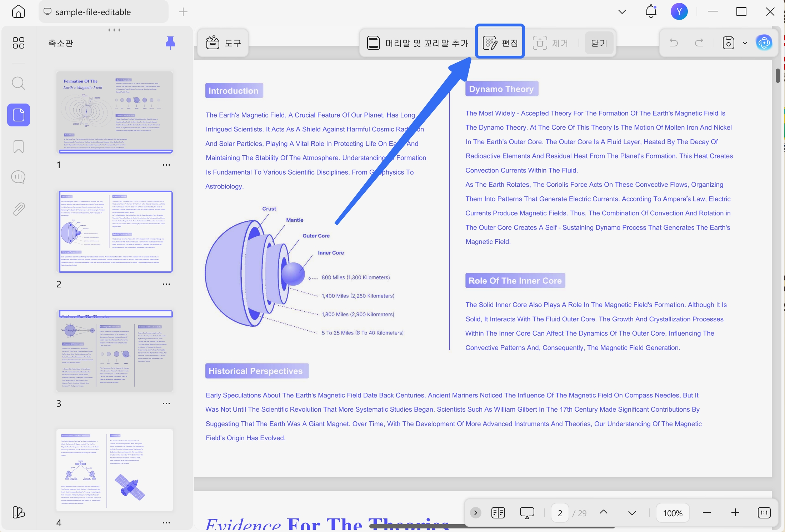Click the Earth core diagram image
This screenshot has width=785, height=532.
click(256, 273)
